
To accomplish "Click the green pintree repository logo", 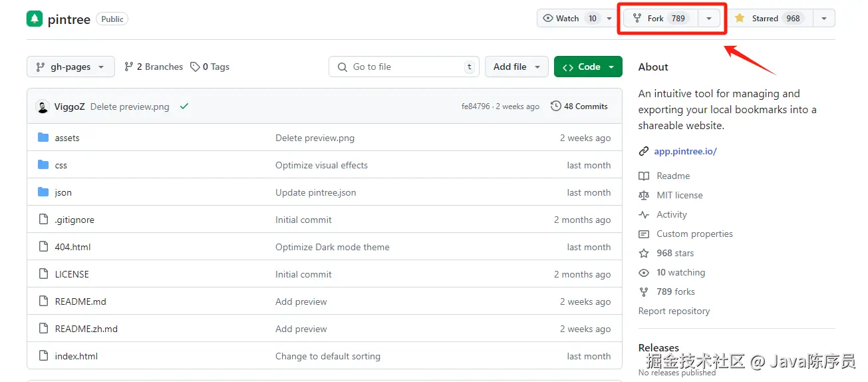I will [x=35, y=19].
